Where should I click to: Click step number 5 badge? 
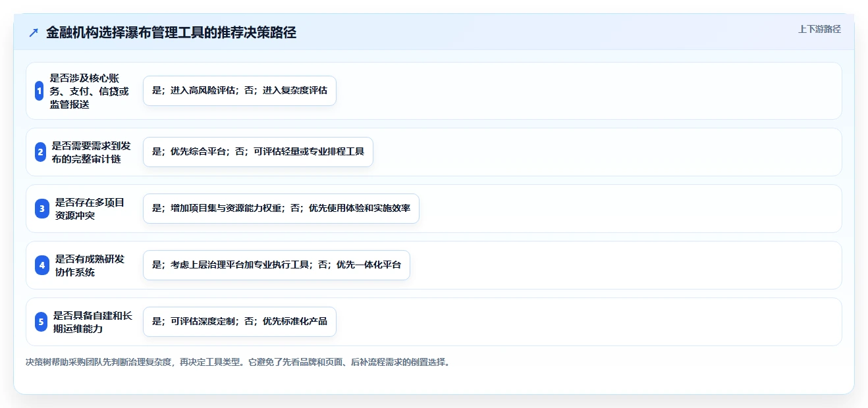coord(41,322)
